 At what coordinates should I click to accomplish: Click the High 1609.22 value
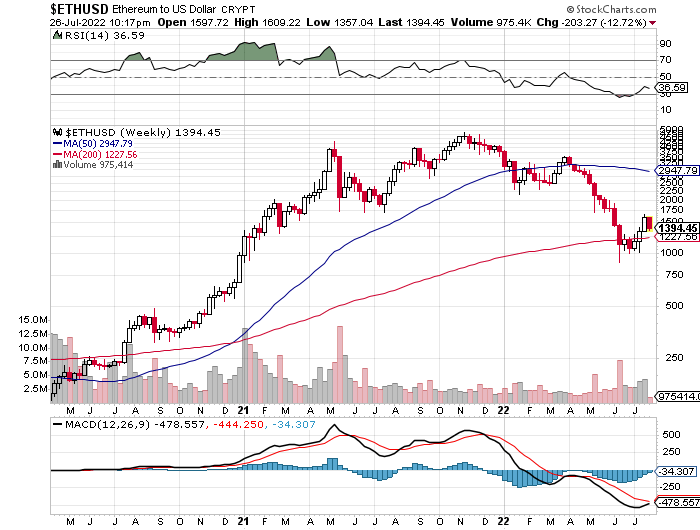(267, 22)
